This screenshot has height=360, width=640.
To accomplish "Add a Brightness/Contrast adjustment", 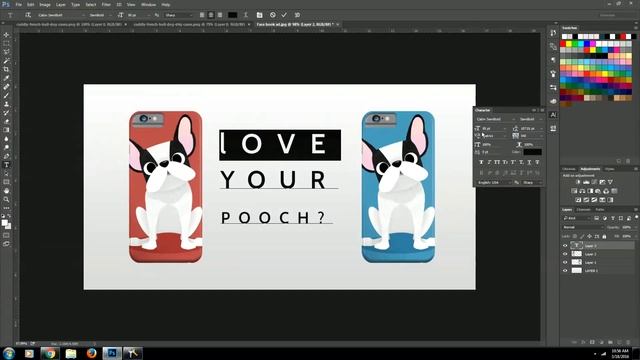I will 578,182.
